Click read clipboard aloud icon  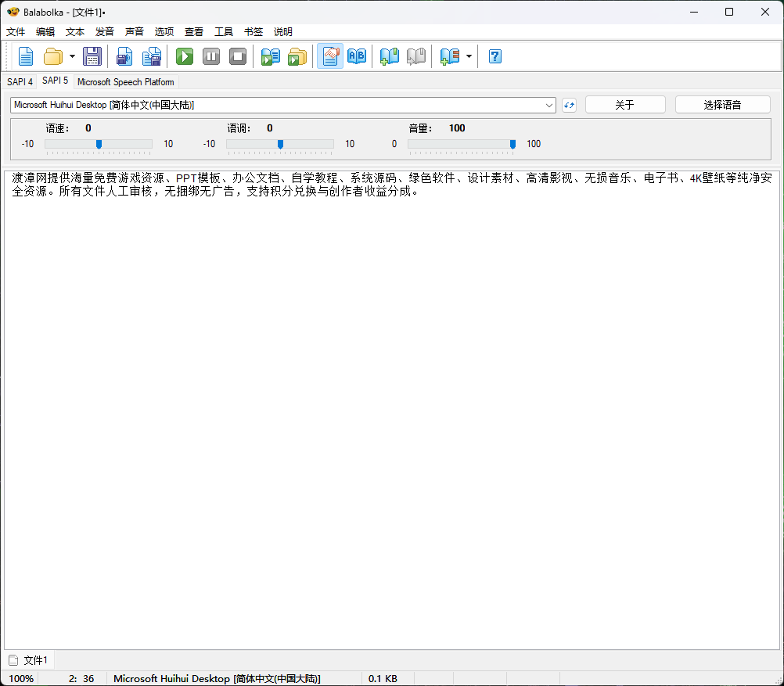tap(271, 56)
